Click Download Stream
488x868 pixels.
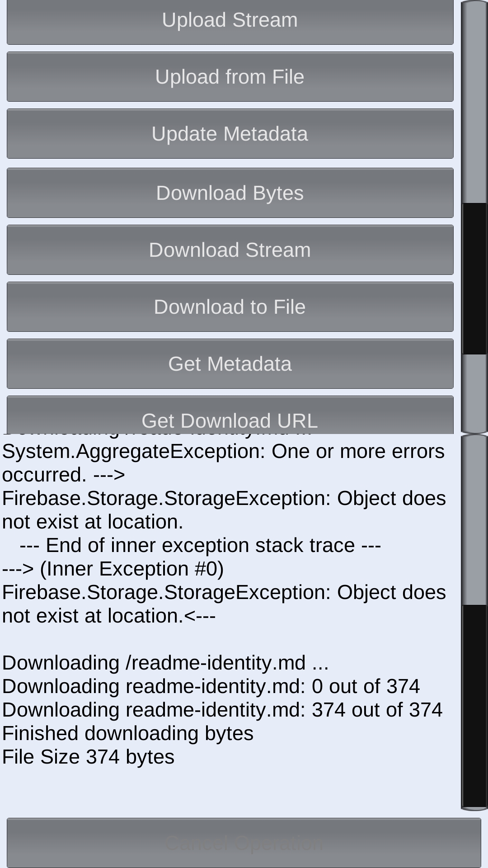coord(230,250)
